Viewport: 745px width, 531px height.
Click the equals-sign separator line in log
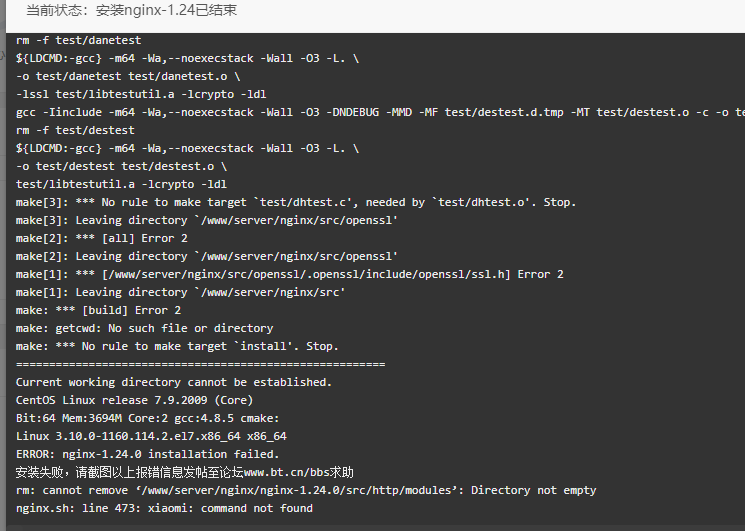(201, 365)
